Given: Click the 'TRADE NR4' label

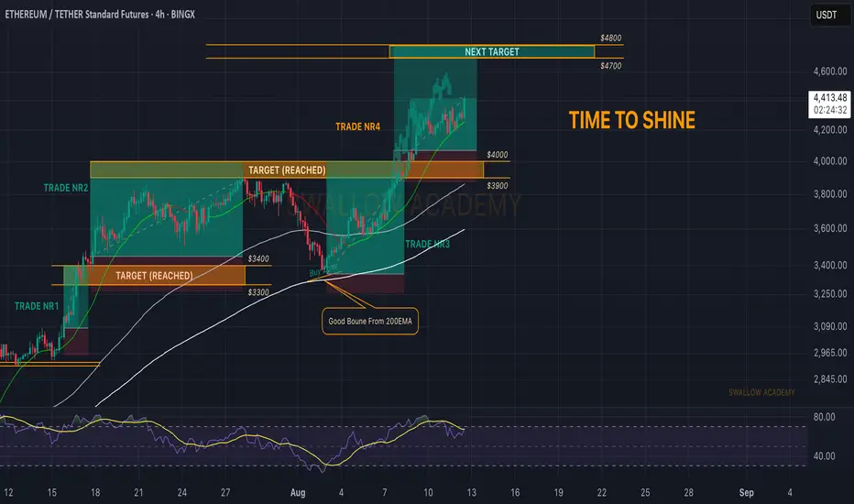Looking at the screenshot, I should [x=358, y=127].
